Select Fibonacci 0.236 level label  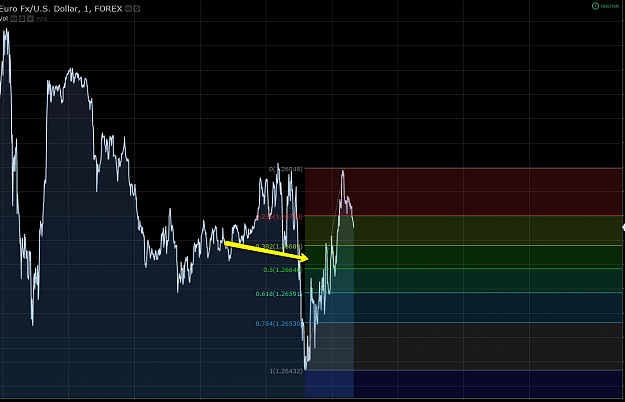pos(279,217)
